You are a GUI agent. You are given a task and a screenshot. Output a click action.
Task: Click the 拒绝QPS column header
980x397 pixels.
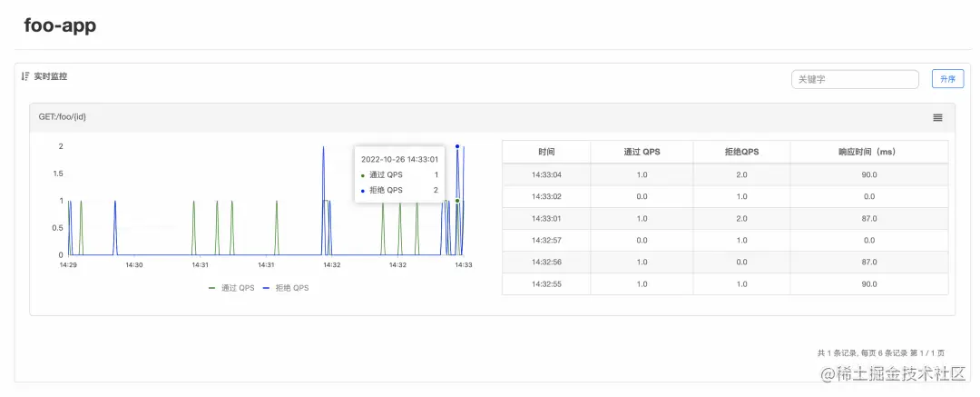point(741,152)
